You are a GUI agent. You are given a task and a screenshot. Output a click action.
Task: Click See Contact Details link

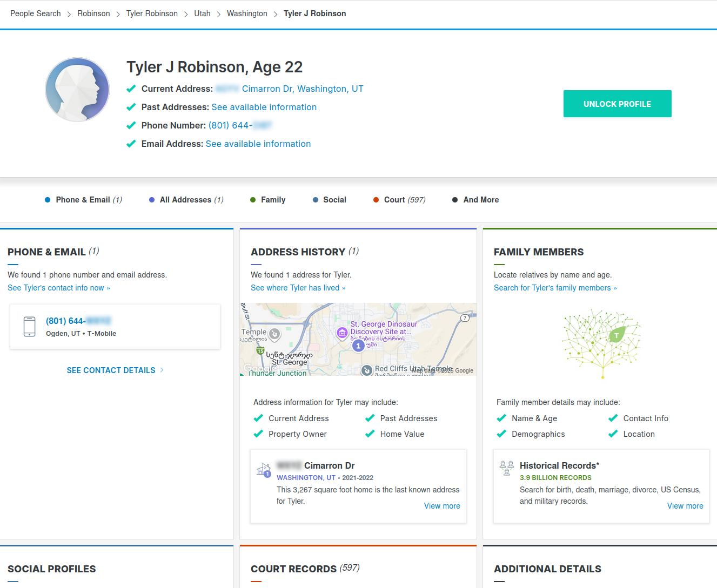tap(115, 370)
